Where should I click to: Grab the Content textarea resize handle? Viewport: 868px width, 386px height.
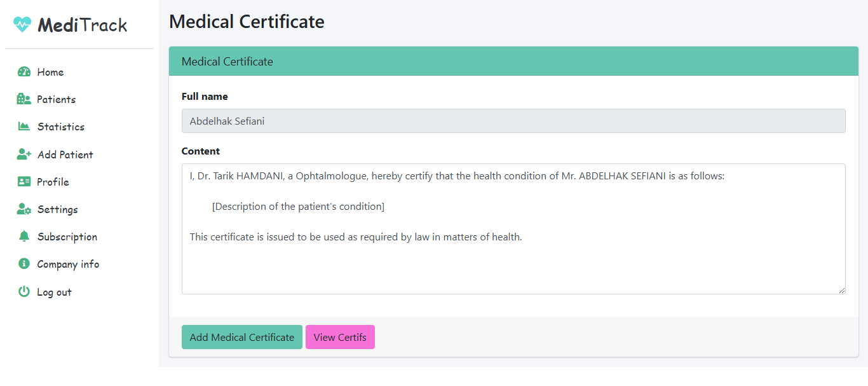[841, 290]
